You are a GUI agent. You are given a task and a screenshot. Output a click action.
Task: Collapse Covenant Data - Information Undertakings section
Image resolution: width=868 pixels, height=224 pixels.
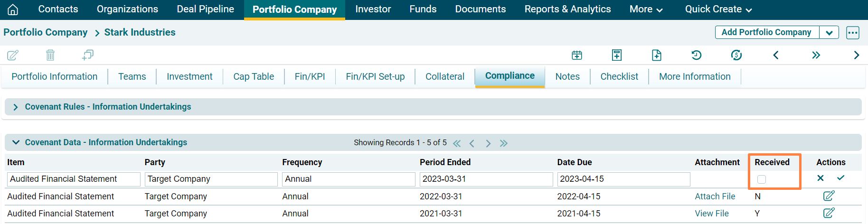point(16,142)
